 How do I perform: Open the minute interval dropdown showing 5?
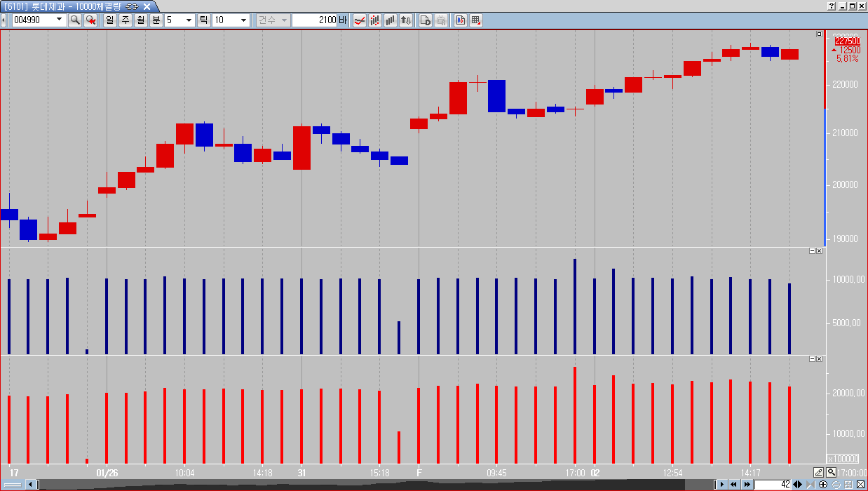click(189, 20)
